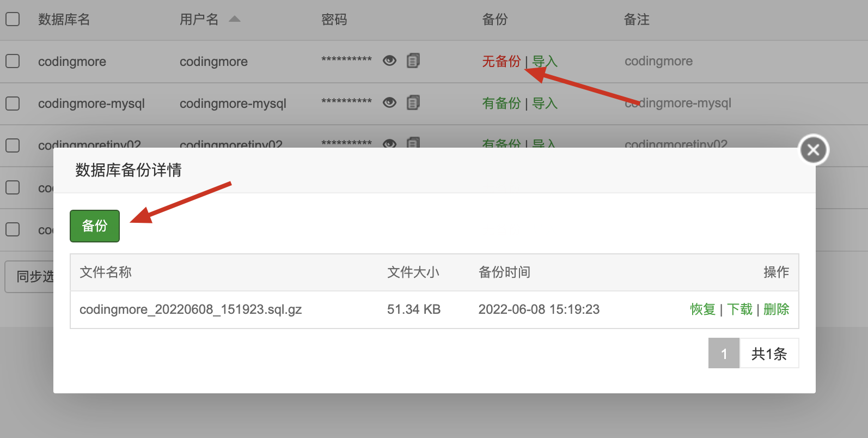Check the codingmore-mysql row checkbox

click(x=13, y=103)
